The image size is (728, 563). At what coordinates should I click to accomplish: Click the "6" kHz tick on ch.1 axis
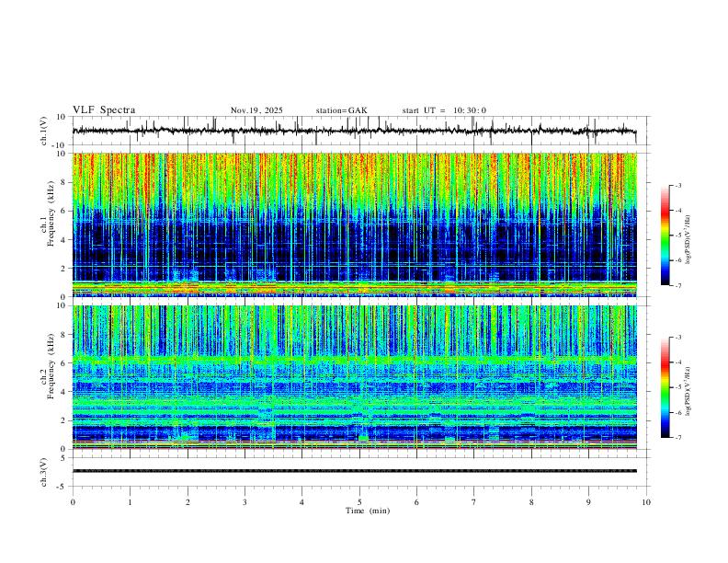[x=63, y=211]
